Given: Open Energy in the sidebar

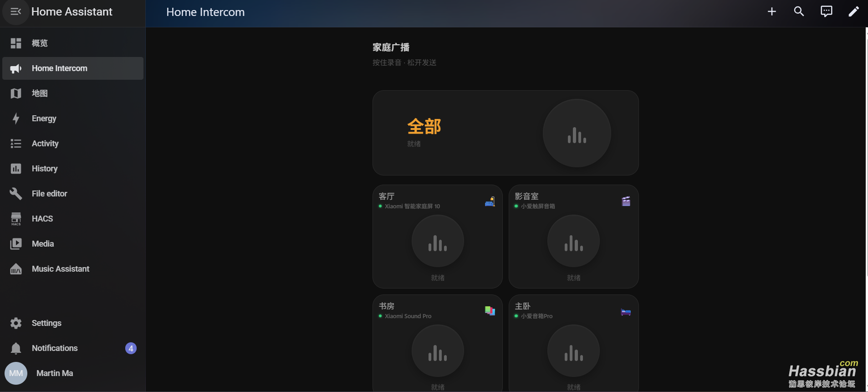Looking at the screenshot, I should [73, 119].
